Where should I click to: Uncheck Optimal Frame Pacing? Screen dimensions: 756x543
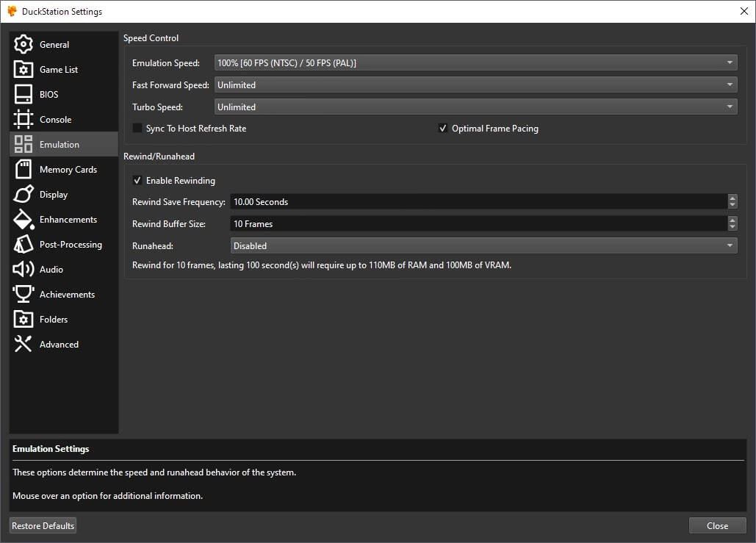point(443,129)
